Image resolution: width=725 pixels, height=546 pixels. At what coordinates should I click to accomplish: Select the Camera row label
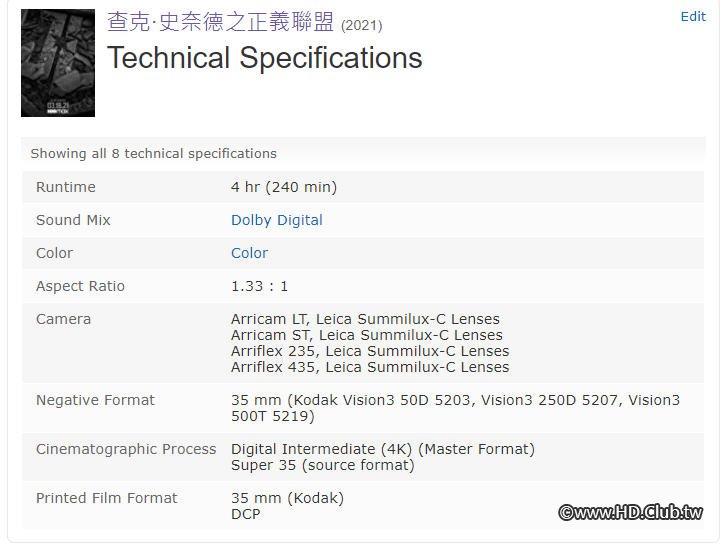[63, 319]
